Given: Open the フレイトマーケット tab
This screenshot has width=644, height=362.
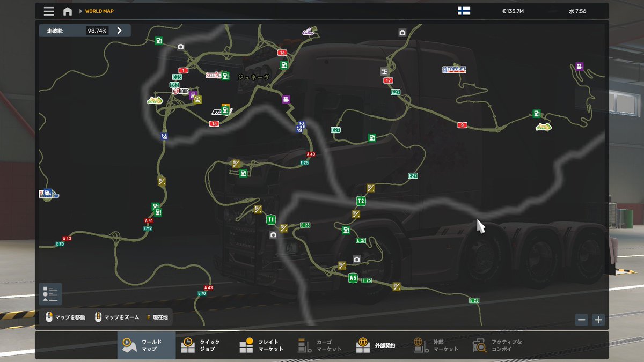Looking at the screenshot, I should (x=262, y=345).
